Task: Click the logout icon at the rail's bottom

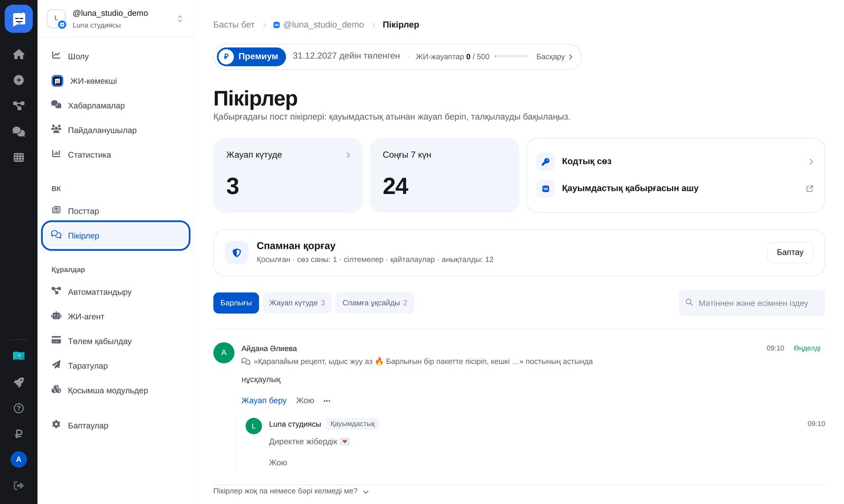Action: [18, 486]
